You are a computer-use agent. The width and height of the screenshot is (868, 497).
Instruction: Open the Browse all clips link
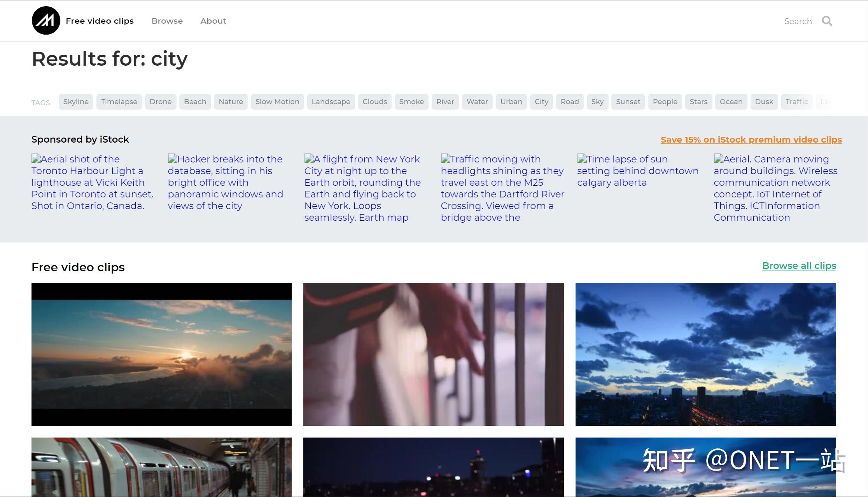799,266
